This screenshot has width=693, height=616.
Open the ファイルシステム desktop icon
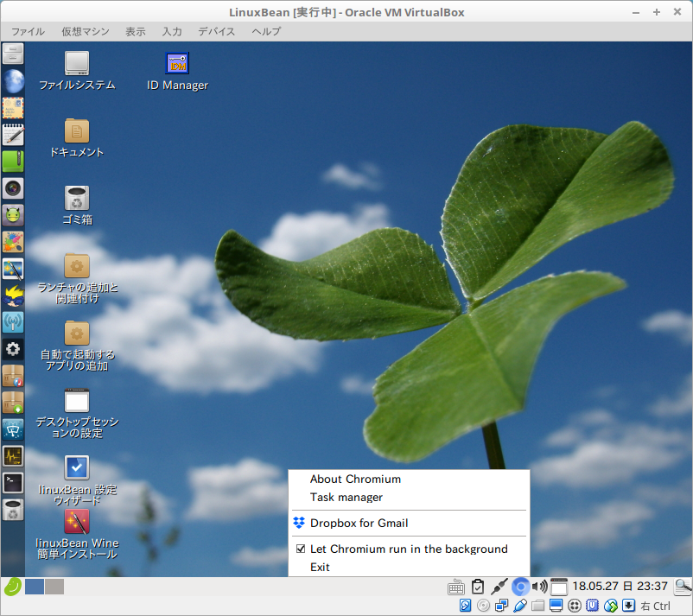(77, 71)
